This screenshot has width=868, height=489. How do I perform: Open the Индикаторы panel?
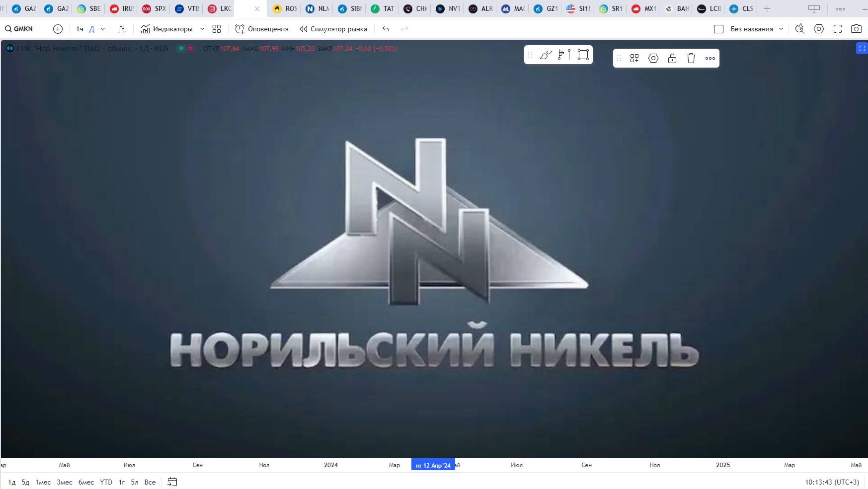tap(166, 29)
